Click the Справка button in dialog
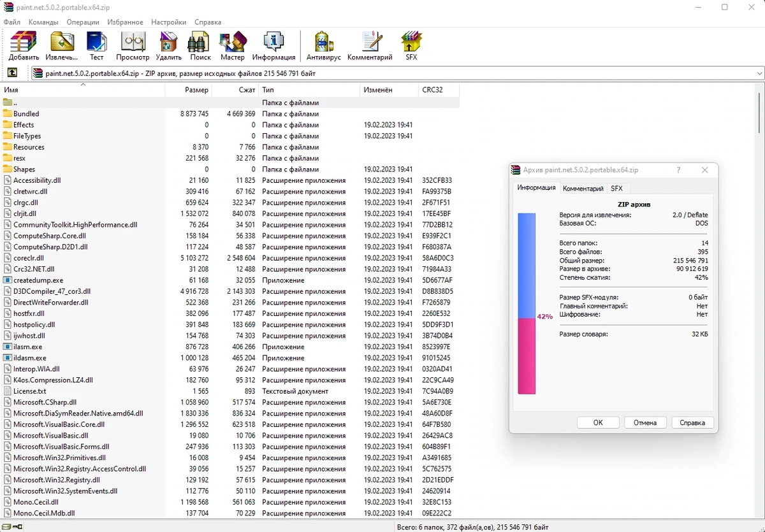This screenshot has width=765, height=532. coord(692,422)
